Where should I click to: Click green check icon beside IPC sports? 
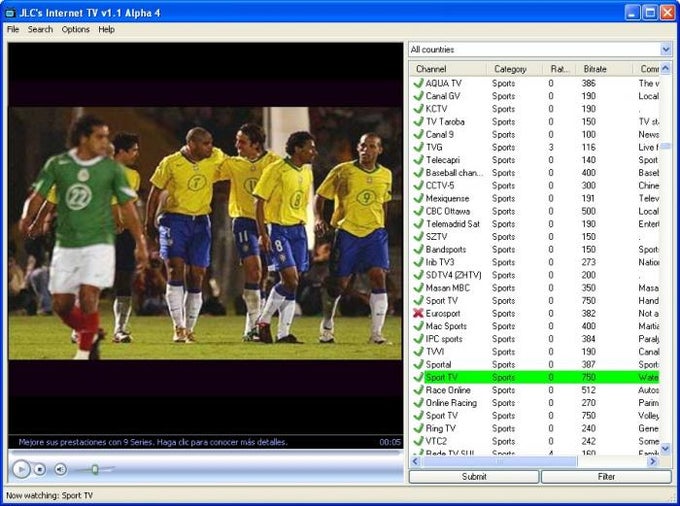pyautogui.click(x=418, y=339)
